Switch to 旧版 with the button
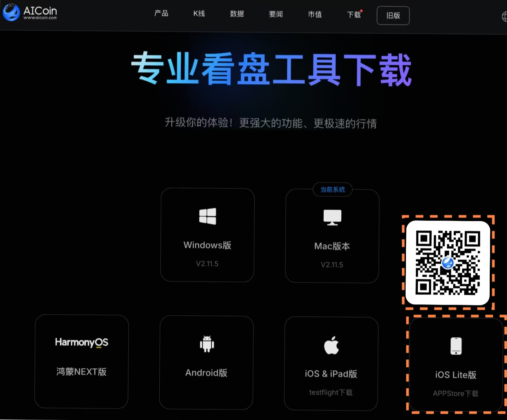This screenshot has width=507, height=420. 393,16
